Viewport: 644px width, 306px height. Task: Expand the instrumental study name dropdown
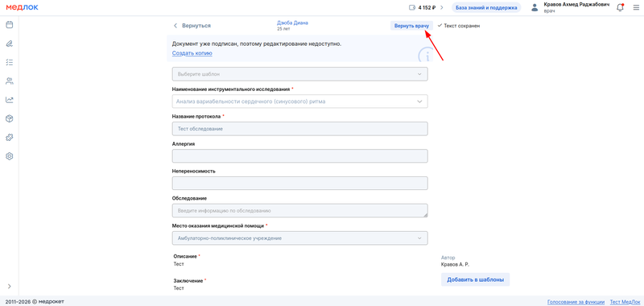[x=299, y=101]
